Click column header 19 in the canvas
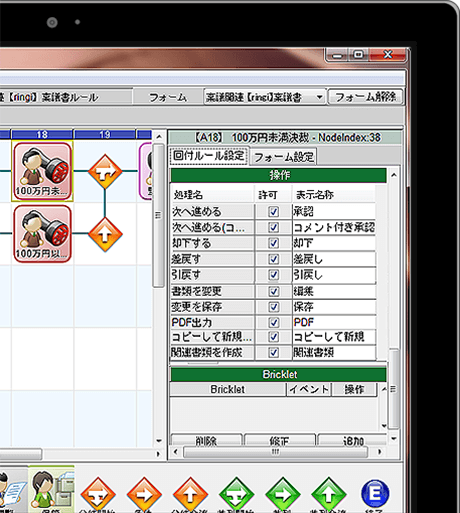 point(105,134)
